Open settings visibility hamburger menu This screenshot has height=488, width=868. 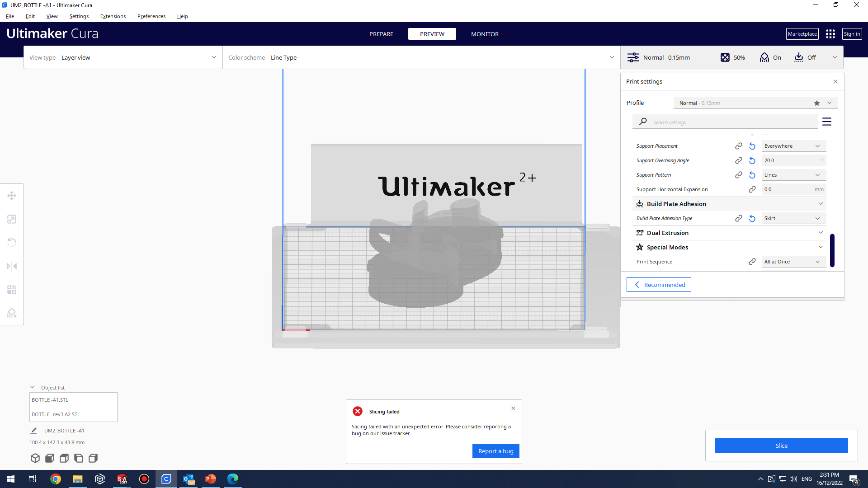tap(827, 122)
